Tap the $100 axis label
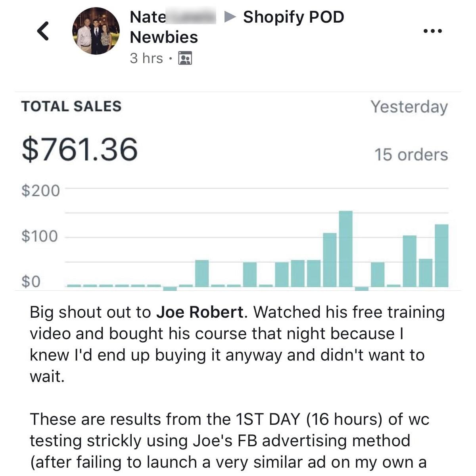 coord(40,236)
